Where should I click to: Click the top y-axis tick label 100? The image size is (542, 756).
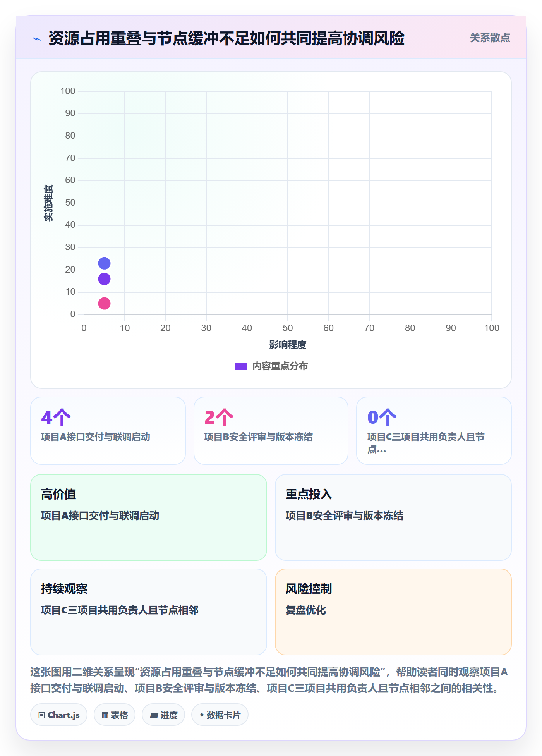(68, 91)
